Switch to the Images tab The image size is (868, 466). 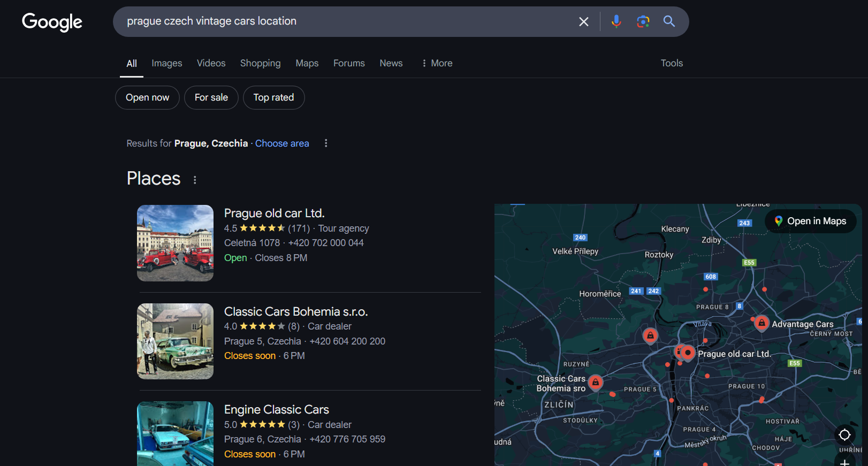[166, 63]
